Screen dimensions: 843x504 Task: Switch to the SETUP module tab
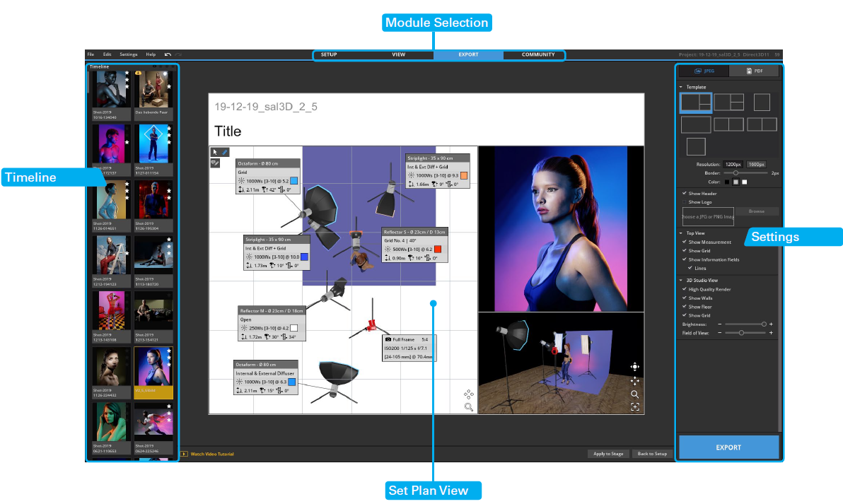[329, 54]
